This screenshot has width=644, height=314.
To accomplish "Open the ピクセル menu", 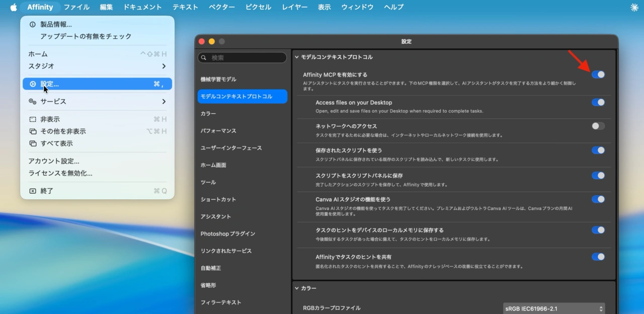I will tap(258, 7).
